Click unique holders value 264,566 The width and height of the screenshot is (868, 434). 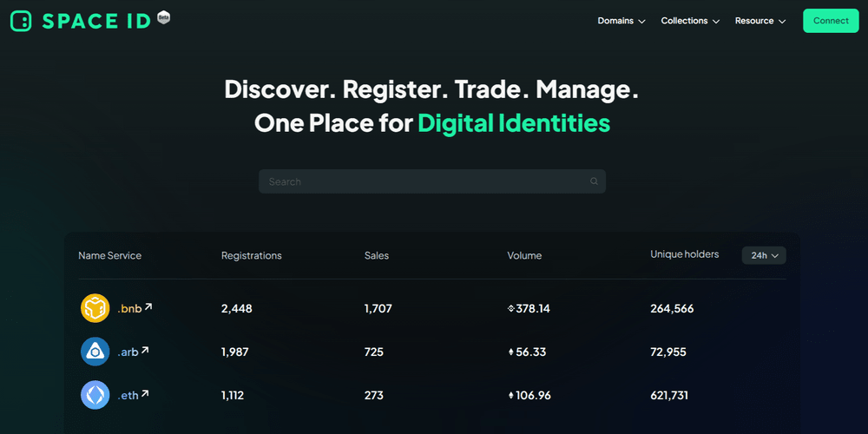[x=672, y=308]
